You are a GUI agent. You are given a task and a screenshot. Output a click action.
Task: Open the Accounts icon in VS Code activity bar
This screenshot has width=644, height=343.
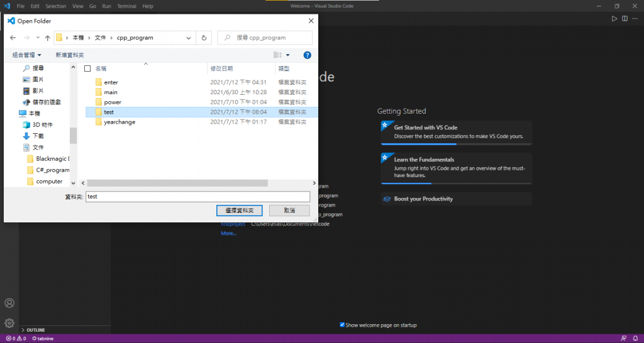click(x=9, y=303)
